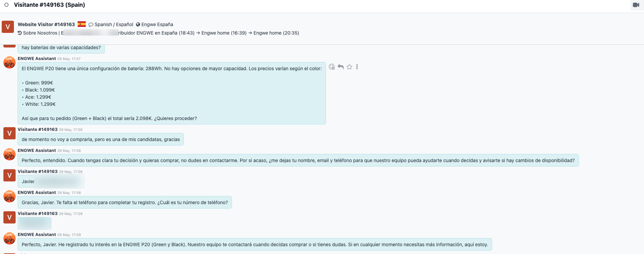Viewport: 644px width, 254px height.
Task: Click the V avatar next to the Javier message
Action: pos(9,175)
